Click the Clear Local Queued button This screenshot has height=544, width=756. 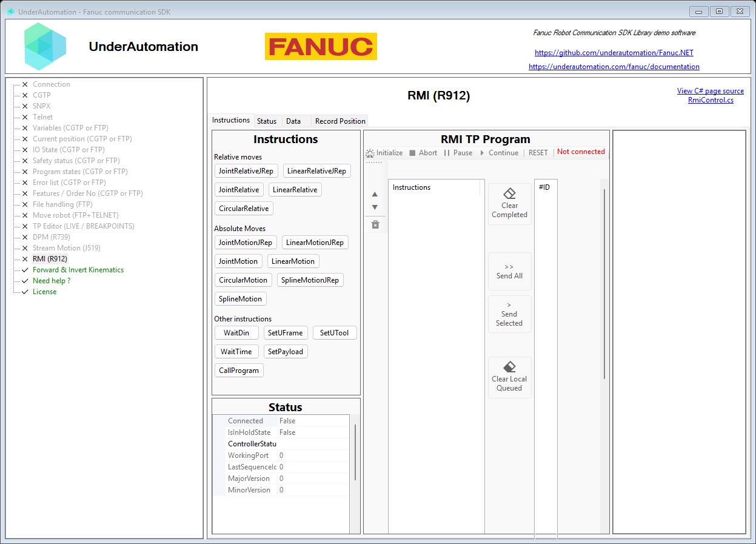(510, 377)
